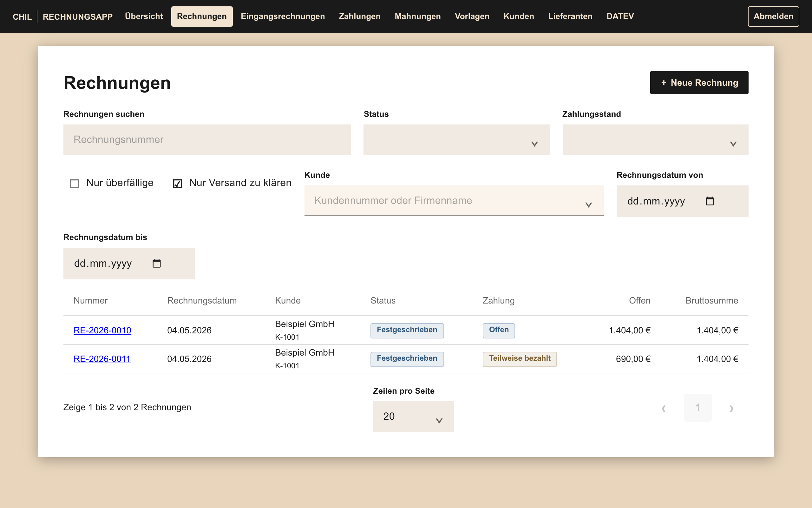Image resolution: width=812 pixels, height=508 pixels.
Task: Click the Rechnungsdatum column header
Action: (202, 300)
